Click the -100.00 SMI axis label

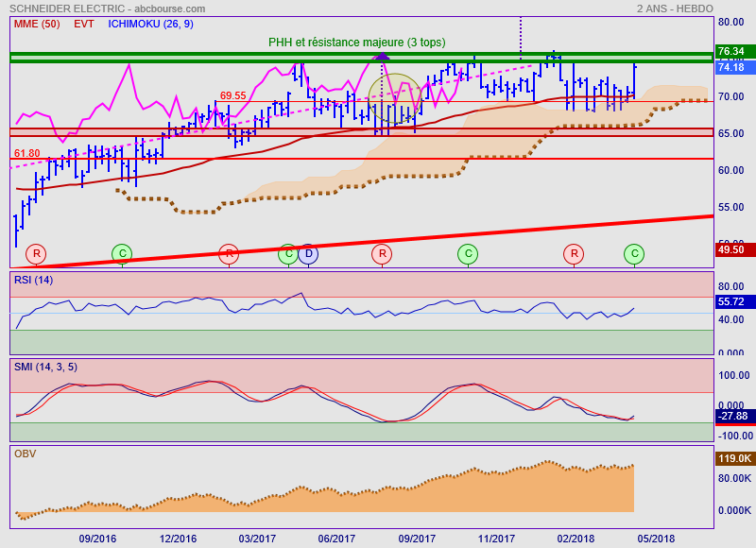(734, 436)
